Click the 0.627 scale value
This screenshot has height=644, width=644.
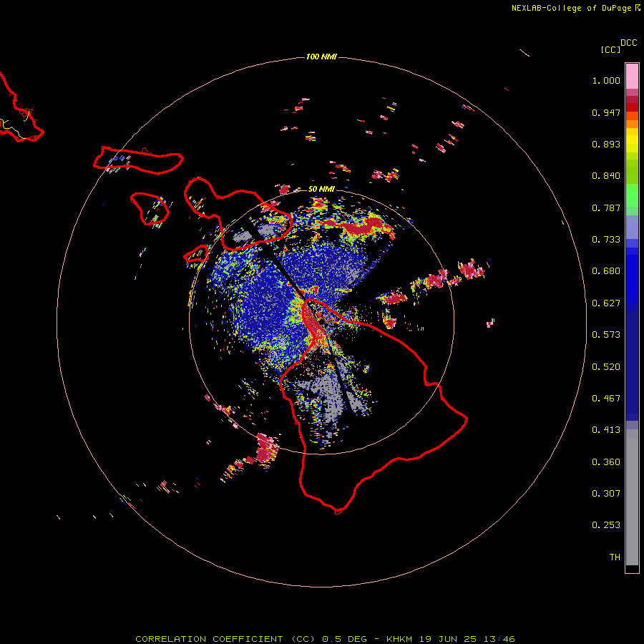pos(606,303)
